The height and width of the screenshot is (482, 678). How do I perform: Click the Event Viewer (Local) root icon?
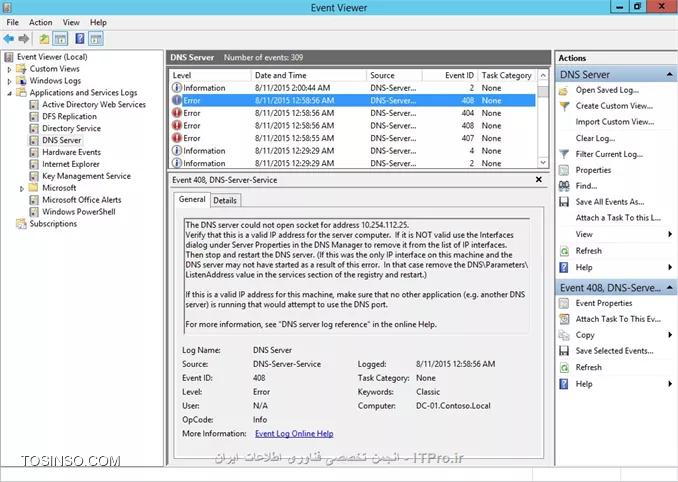(9, 57)
